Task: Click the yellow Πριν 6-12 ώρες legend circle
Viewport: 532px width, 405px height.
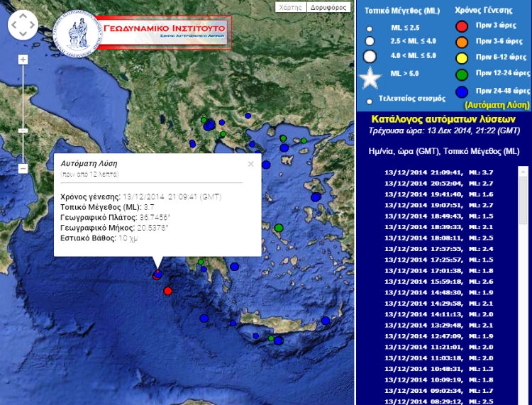Action: 461,58
